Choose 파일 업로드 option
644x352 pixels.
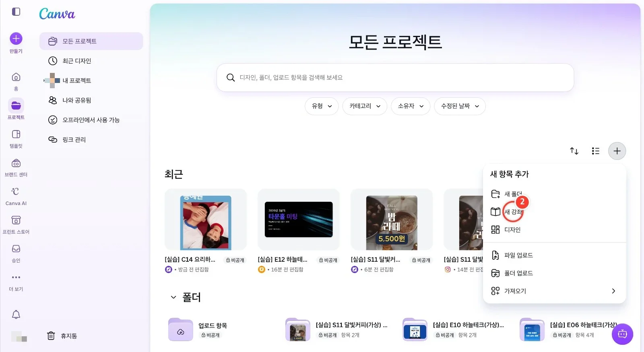click(554, 255)
